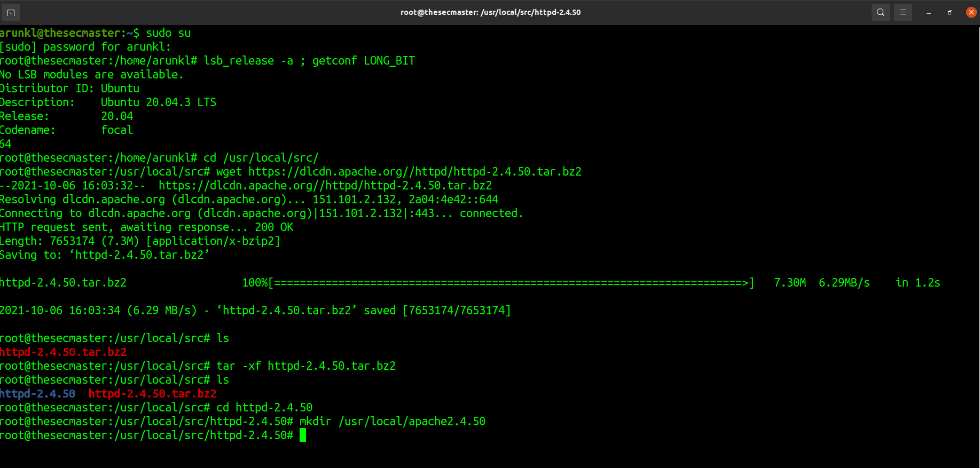
Task: Click '[sudo] password for arunkl:' line
Action: 85,47
